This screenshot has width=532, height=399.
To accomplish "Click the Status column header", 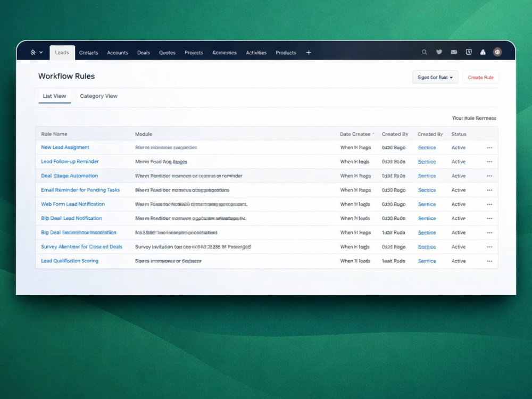I will coord(459,134).
